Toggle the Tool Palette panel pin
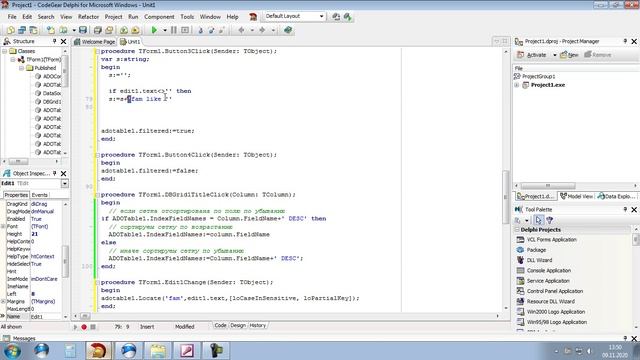640x360 pixels. pos(625,209)
